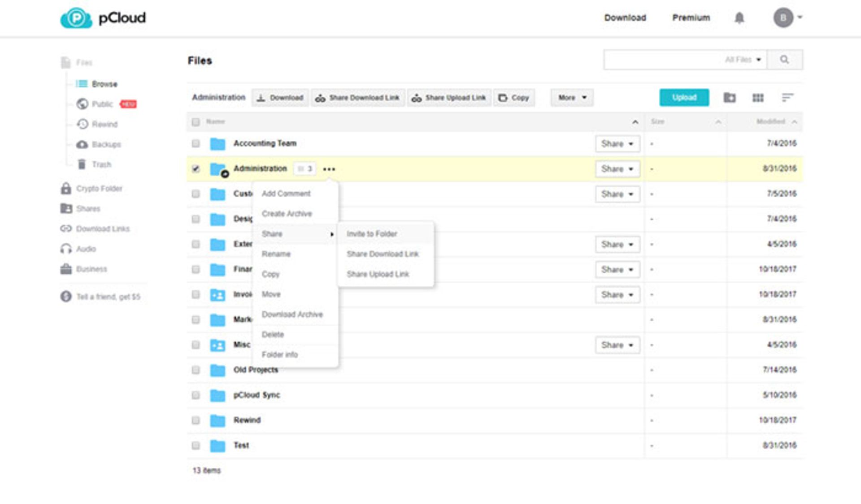Image resolution: width=861 pixels, height=504 pixels.
Task: Open Crypto Folder in the sidebar
Action: coord(99,189)
